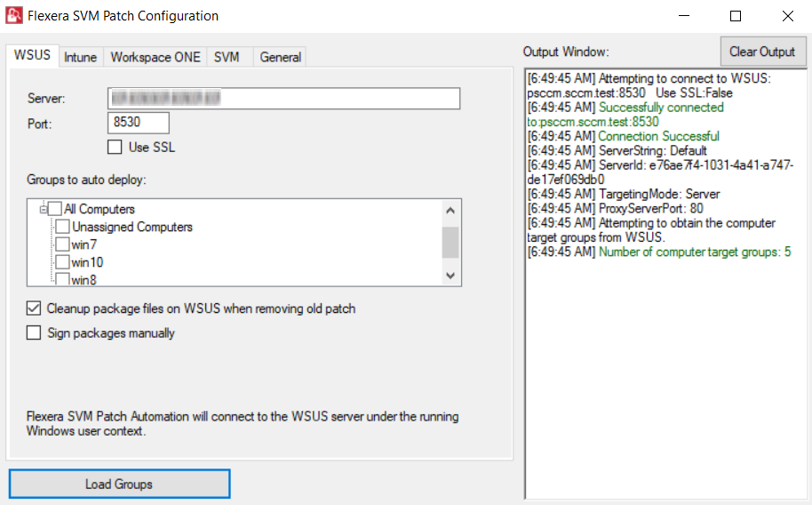Image resolution: width=812 pixels, height=505 pixels.
Task: Uncheck Cleanup package files on WSUS option
Action: (34, 309)
